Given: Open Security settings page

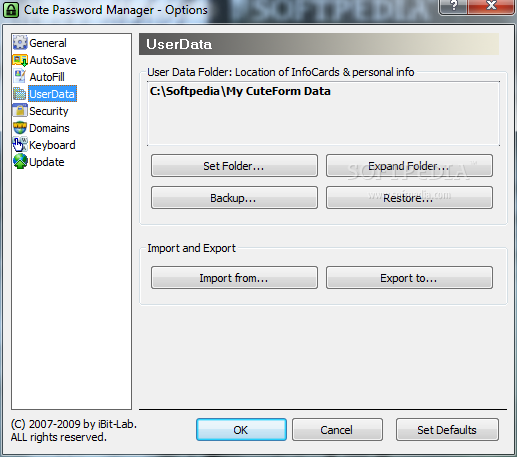Looking at the screenshot, I should 49,111.
